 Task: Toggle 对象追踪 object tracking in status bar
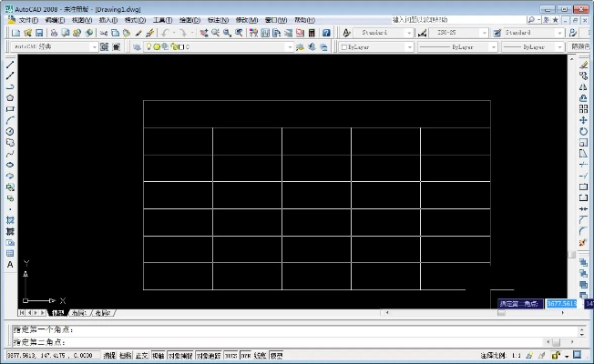209,355
